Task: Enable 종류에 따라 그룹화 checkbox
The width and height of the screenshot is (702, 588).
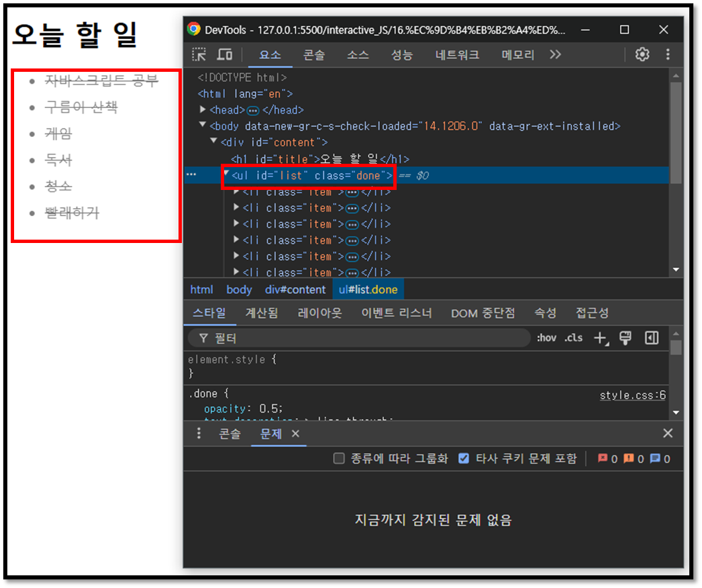Action: (x=339, y=458)
